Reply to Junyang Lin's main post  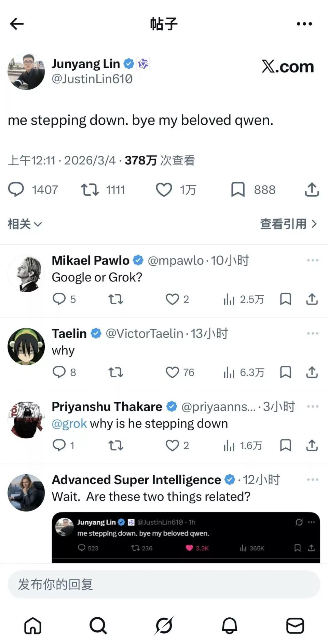[x=16, y=190]
